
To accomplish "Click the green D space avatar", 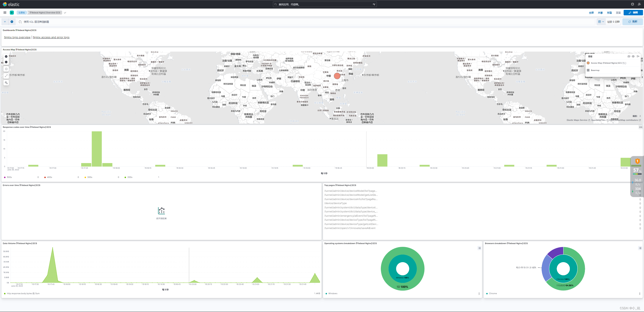I will [12, 13].
